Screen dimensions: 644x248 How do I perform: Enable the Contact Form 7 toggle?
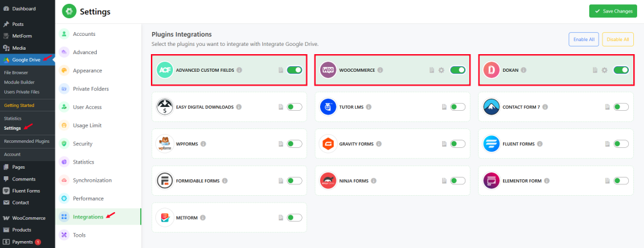tap(621, 107)
